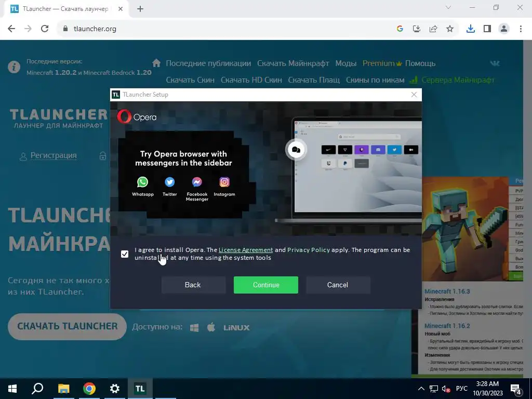Click the green Continue button
The width and height of the screenshot is (532, 399).
click(265, 285)
